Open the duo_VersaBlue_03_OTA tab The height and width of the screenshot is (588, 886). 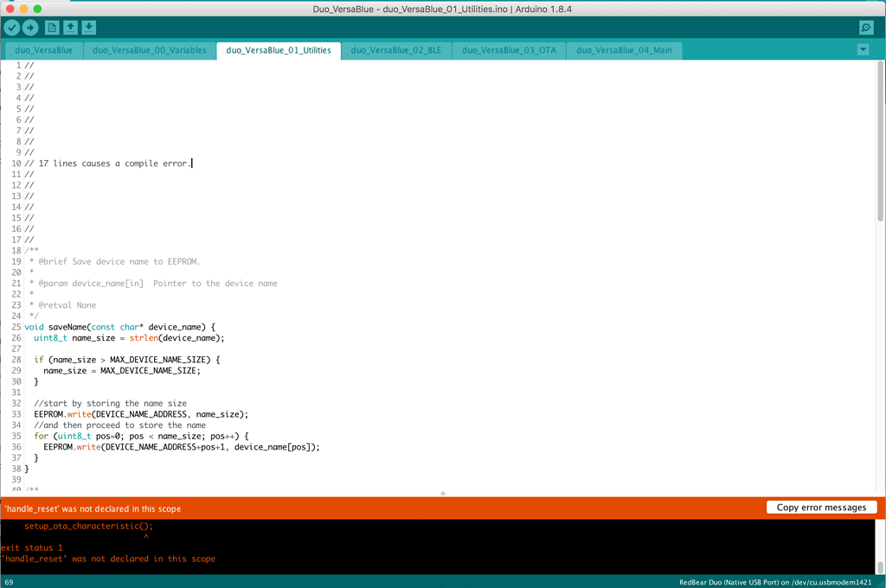coord(510,49)
